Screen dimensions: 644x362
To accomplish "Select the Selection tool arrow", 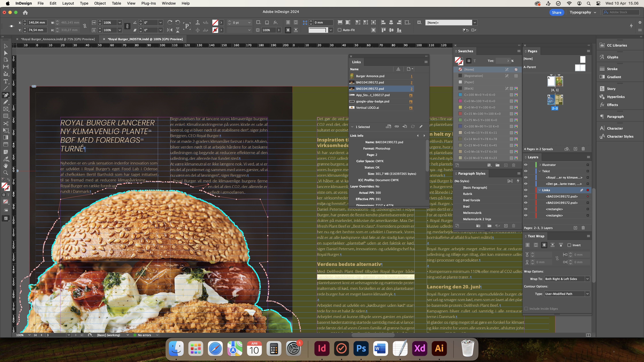I will 5,46.
